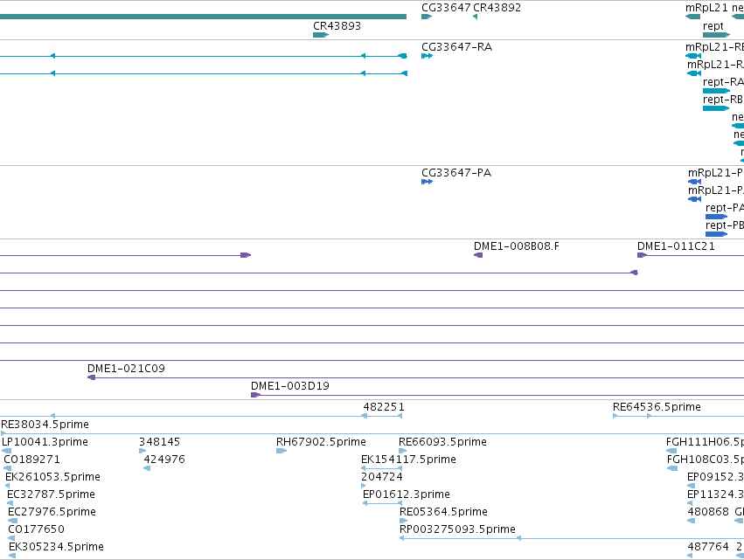Click the RE05364.5prime EST glyph
Image resolution: width=744 pixels, height=560 pixels.
point(403,521)
